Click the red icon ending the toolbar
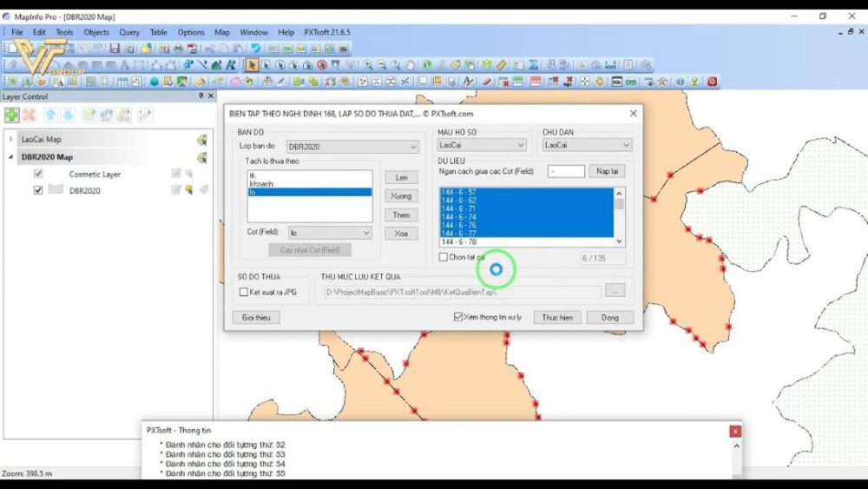 point(712,82)
